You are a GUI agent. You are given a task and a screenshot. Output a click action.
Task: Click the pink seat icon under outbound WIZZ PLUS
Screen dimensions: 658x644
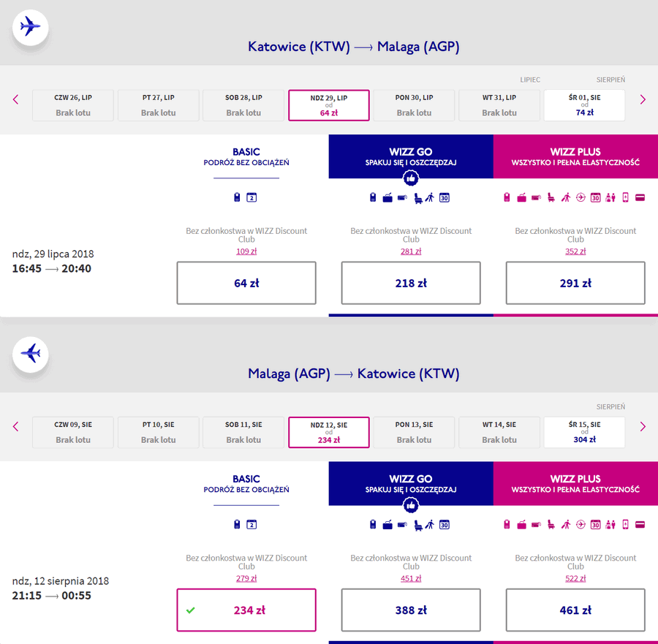[x=551, y=197]
